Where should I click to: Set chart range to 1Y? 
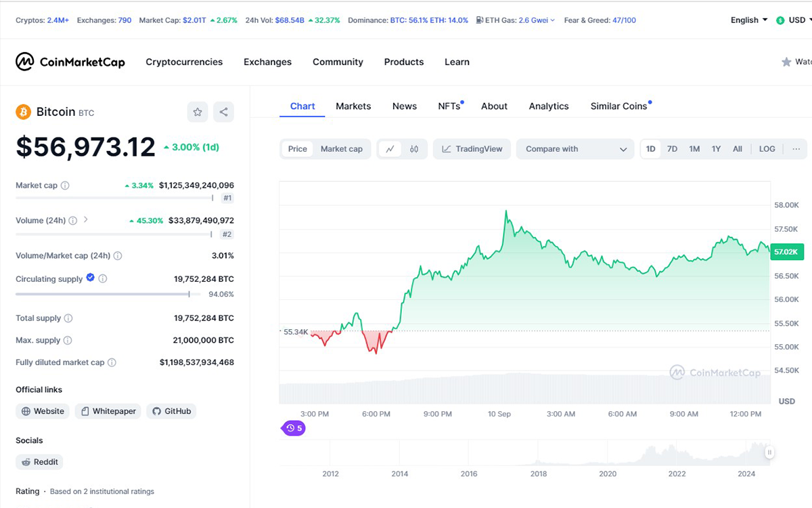point(716,149)
